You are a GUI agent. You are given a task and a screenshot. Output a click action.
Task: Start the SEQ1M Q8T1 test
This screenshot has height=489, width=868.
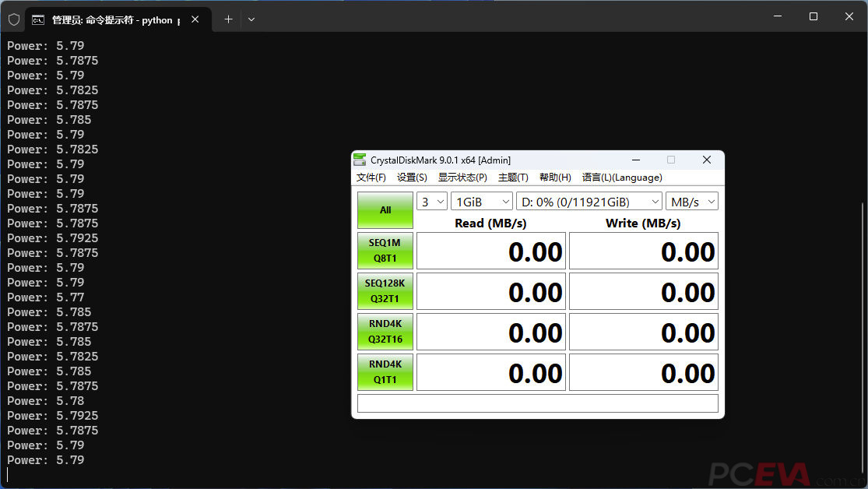point(385,250)
